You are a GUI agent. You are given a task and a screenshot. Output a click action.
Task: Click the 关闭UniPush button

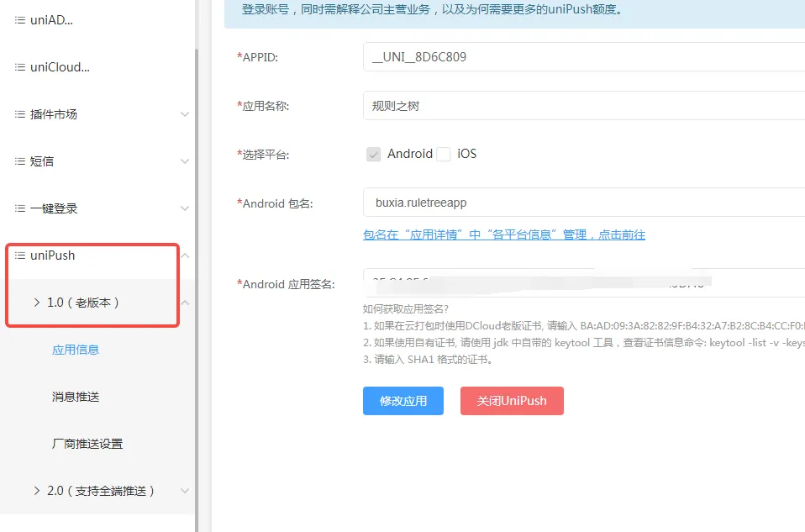pos(512,401)
